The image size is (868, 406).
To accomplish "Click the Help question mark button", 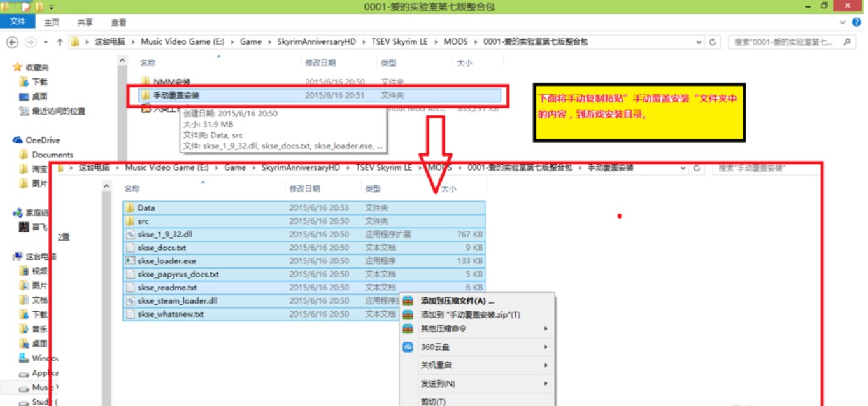I will coord(857,21).
